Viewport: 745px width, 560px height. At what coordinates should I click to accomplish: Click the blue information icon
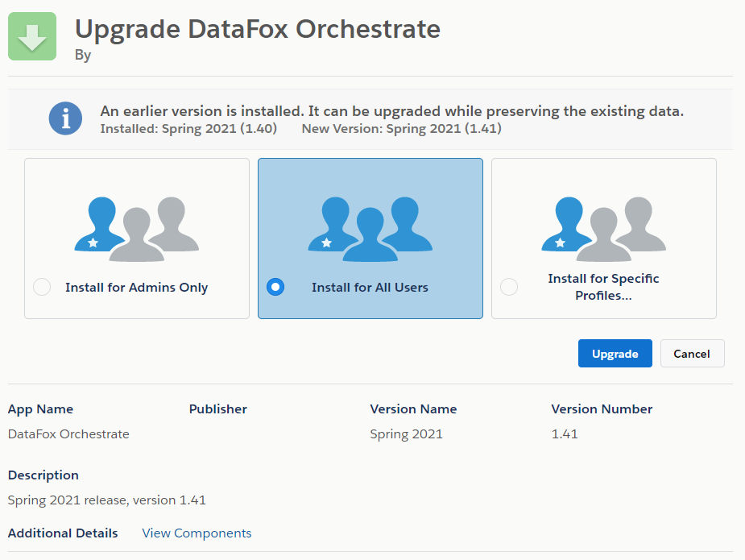click(65, 118)
